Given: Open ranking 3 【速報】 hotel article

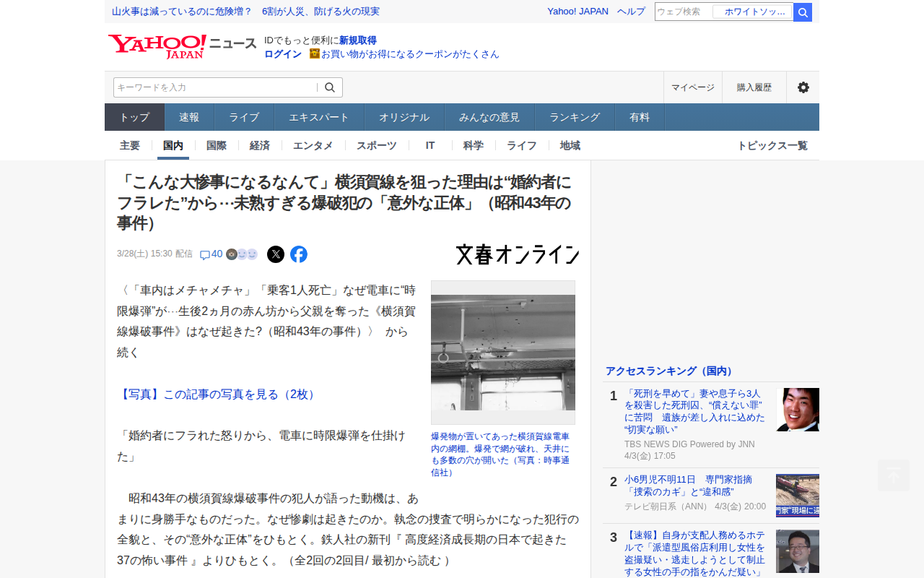Looking at the screenshot, I should coord(694,553).
